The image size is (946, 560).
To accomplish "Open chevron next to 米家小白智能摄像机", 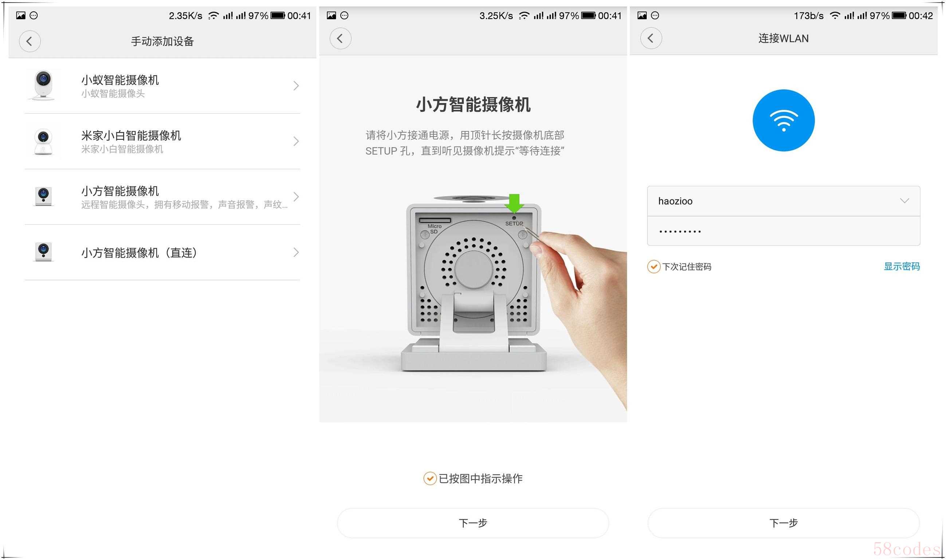I will coord(296,142).
